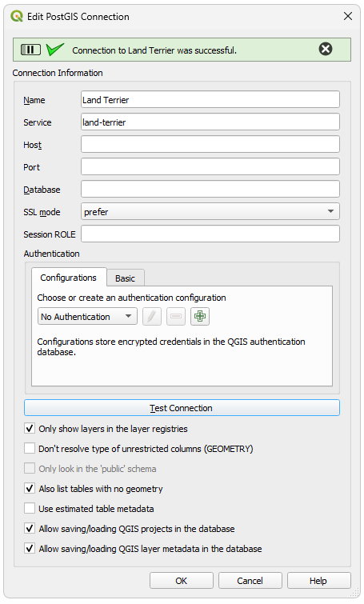Expand the No Authentication combo box
364x604 pixels.
87,317
